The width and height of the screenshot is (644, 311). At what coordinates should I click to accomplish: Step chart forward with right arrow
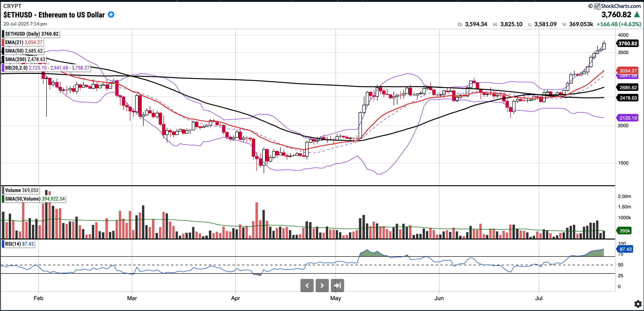(322, 285)
